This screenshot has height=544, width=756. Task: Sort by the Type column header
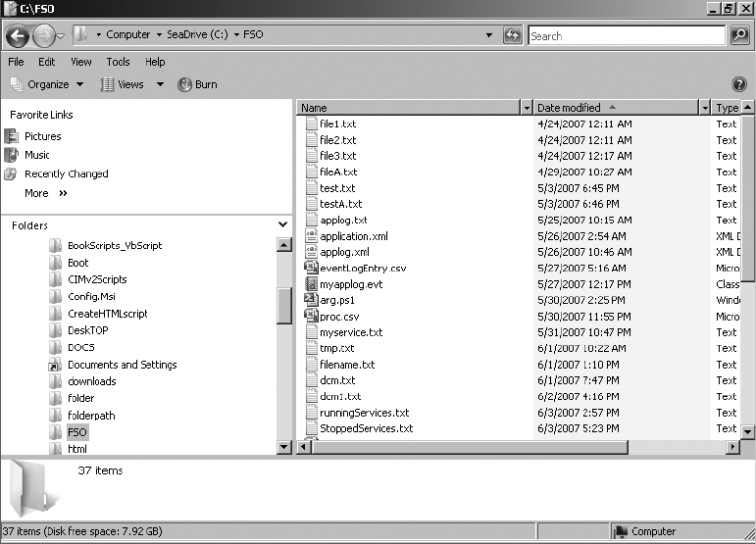[727, 108]
